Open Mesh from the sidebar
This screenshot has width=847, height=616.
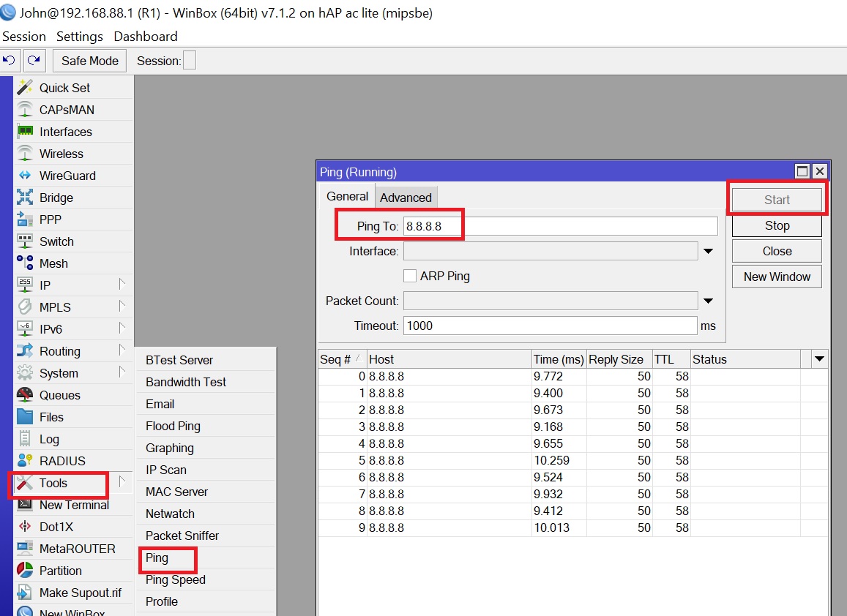pyautogui.click(x=73, y=263)
